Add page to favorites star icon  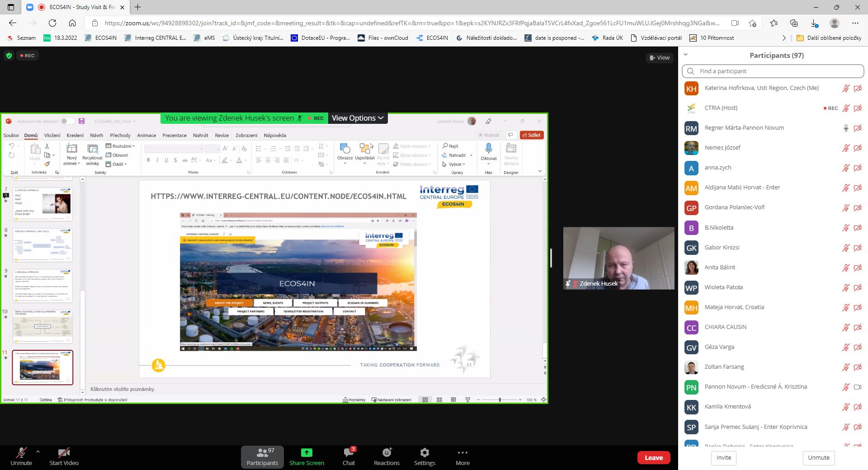(x=752, y=23)
